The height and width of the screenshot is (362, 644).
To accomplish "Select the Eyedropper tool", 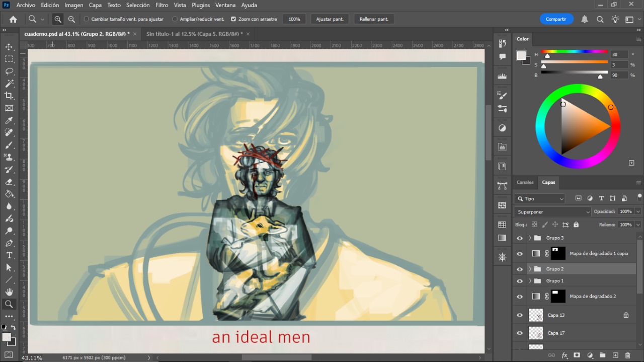I will [9, 120].
